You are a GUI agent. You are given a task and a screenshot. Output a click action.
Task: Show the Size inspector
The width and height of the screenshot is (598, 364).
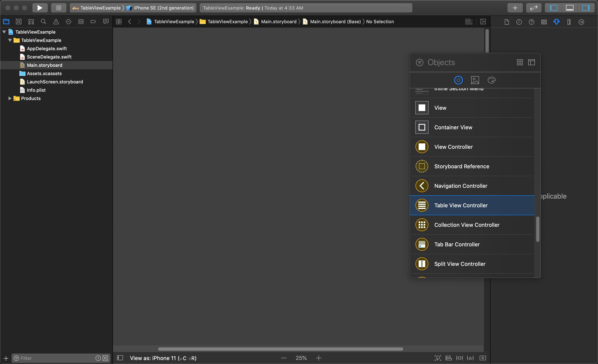[569, 22]
